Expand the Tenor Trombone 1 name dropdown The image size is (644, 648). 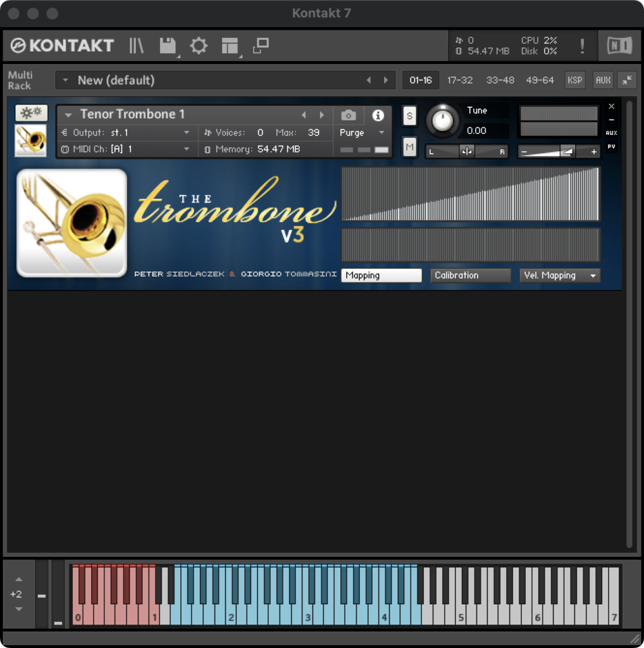(x=68, y=115)
